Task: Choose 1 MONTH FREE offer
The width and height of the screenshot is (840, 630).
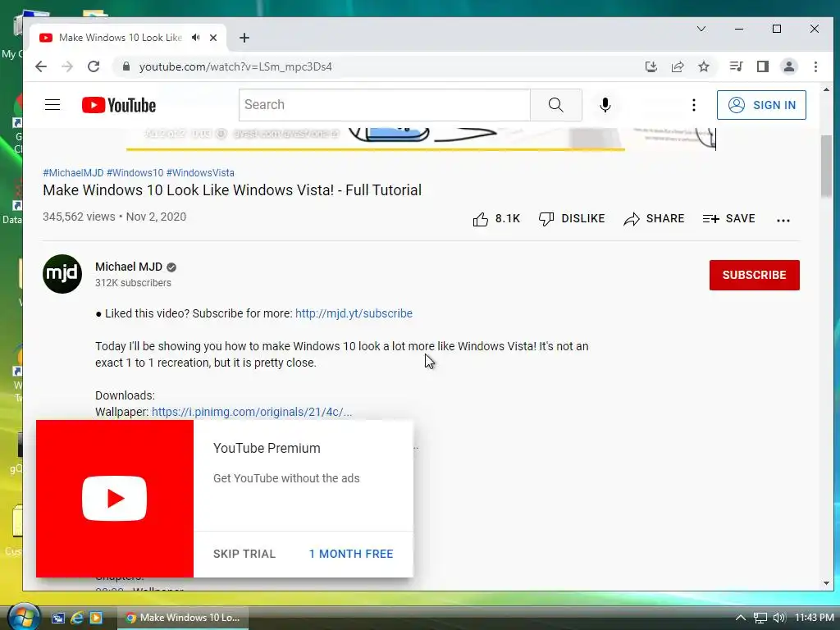Action: (x=351, y=554)
